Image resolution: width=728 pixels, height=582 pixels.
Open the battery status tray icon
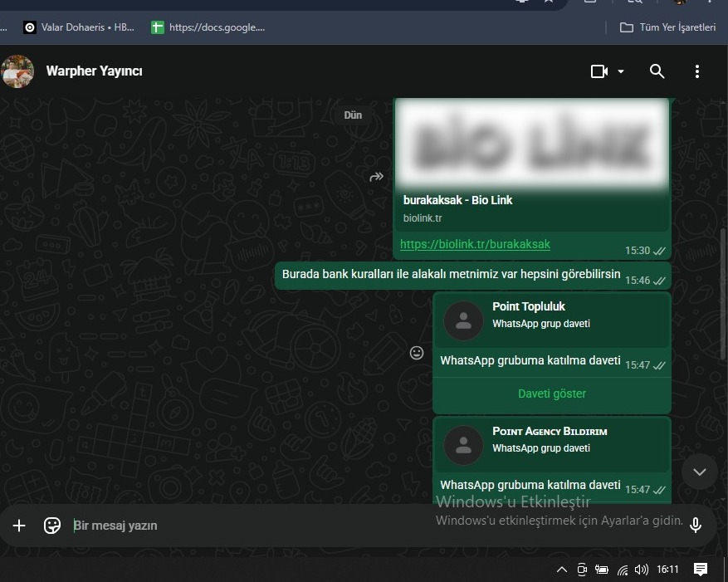[602, 570]
